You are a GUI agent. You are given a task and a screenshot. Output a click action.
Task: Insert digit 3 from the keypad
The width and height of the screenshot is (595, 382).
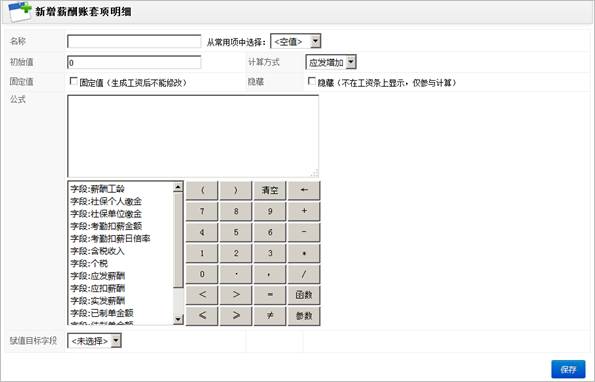coord(270,253)
